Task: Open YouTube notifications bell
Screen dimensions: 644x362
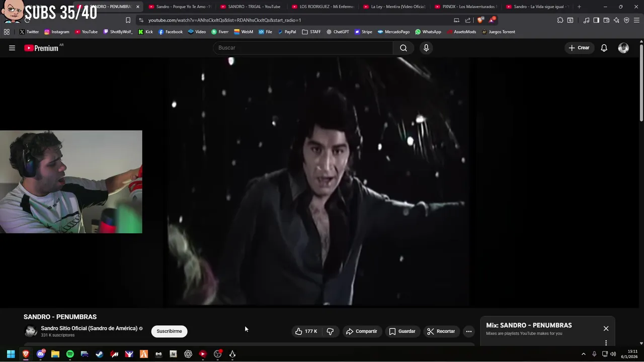Action: [x=604, y=48]
